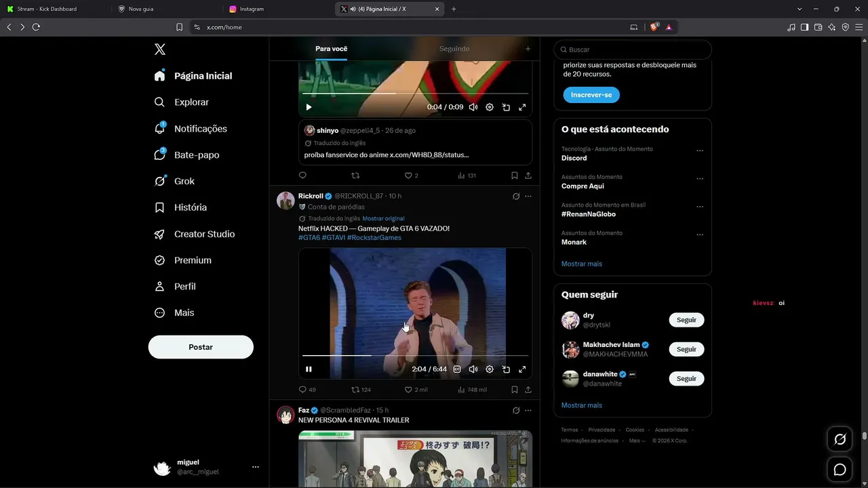
Task: Play the anime video at 0:04
Action: point(309,107)
